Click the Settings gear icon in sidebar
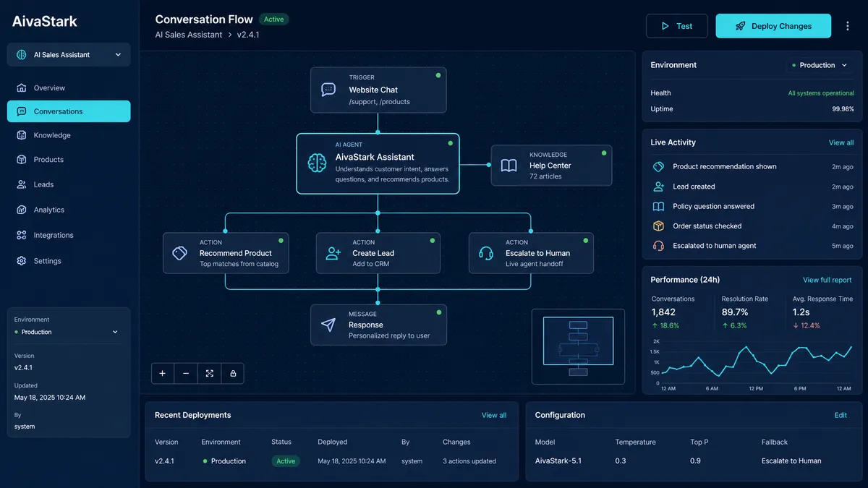Viewport: 868px width, 488px height. pyautogui.click(x=20, y=260)
